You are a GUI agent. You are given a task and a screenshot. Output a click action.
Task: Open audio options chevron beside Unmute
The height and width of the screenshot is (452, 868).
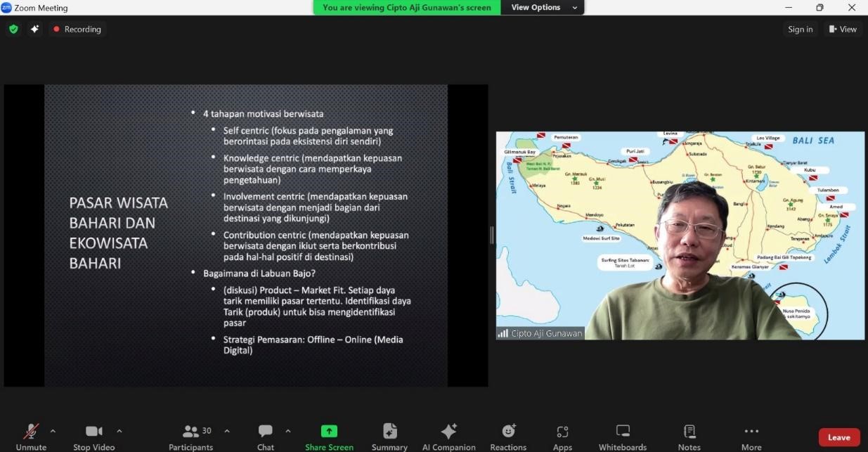click(53, 431)
